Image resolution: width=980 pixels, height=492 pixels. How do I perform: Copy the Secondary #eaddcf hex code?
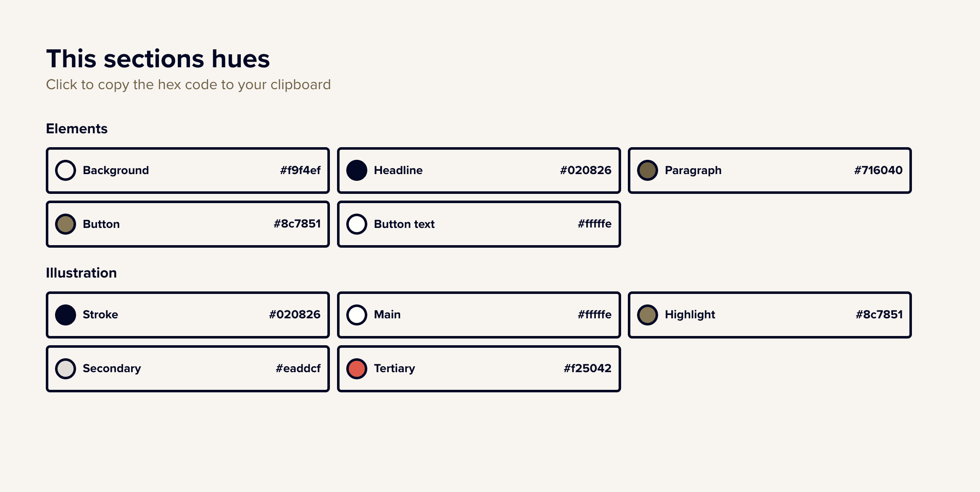(298, 368)
